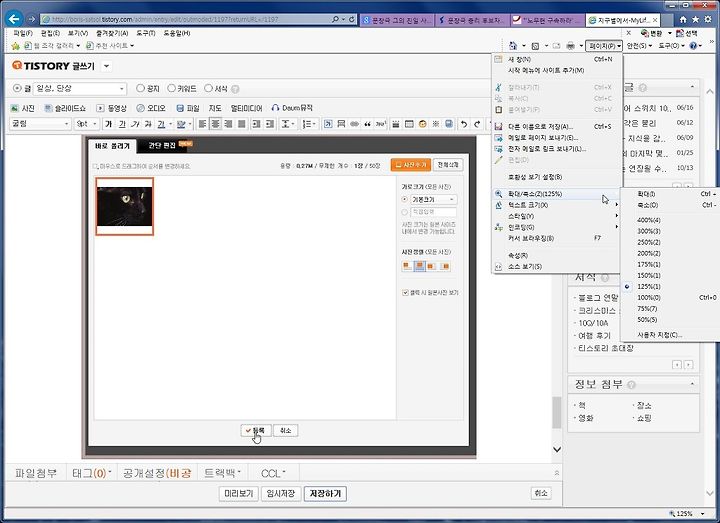Screen dimensions: 720x523
Task: Open the dropdown beside TISTORY 글쓰기
Action: 107,66
